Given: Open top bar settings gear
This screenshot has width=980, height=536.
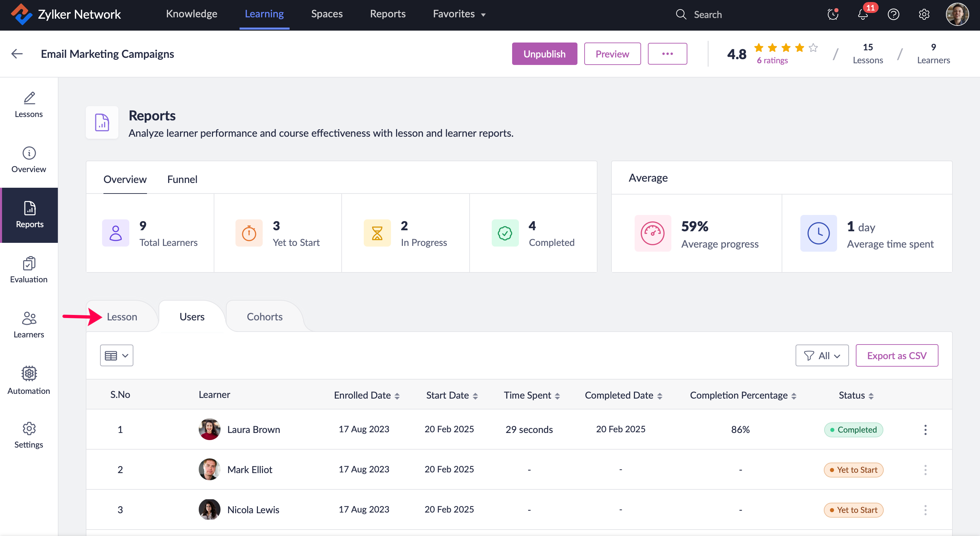Looking at the screenshot, I should [924, 14].
